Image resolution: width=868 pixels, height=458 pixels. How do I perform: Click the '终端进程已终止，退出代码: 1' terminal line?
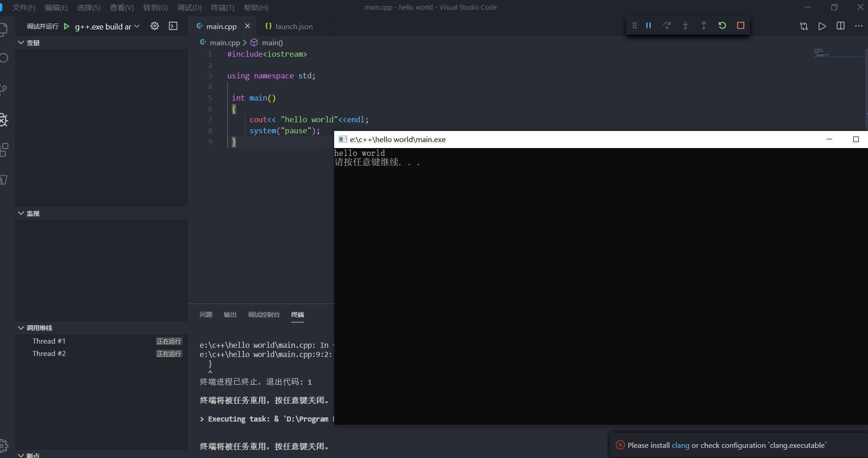coord(256,382)
